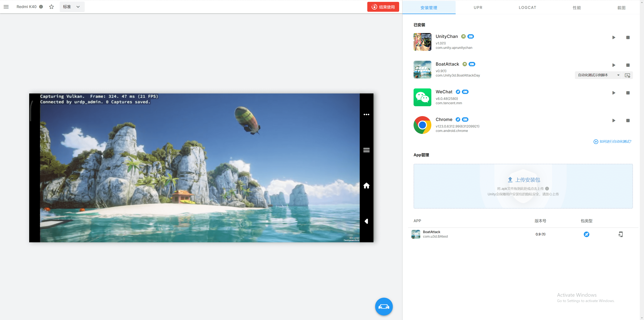Open the 标准 quality dropdown
The height and width of the screenshot is (320, 644).
72,7
